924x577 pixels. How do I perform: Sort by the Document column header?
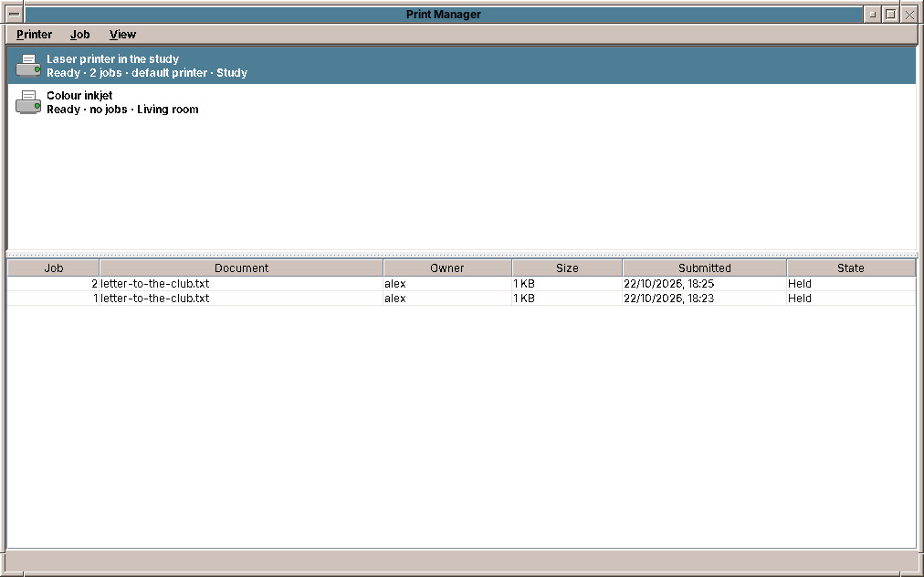pyautogui.click(x=242, y=268)
